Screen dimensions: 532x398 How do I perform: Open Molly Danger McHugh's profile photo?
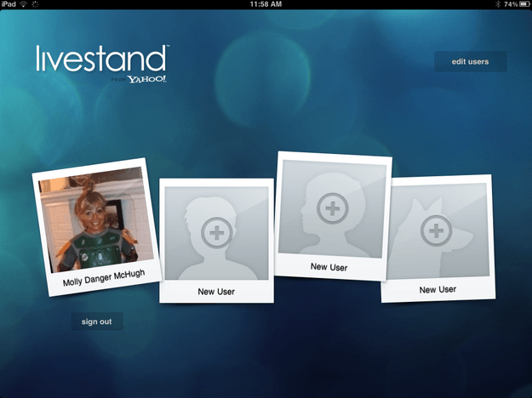tap(96, 219)
